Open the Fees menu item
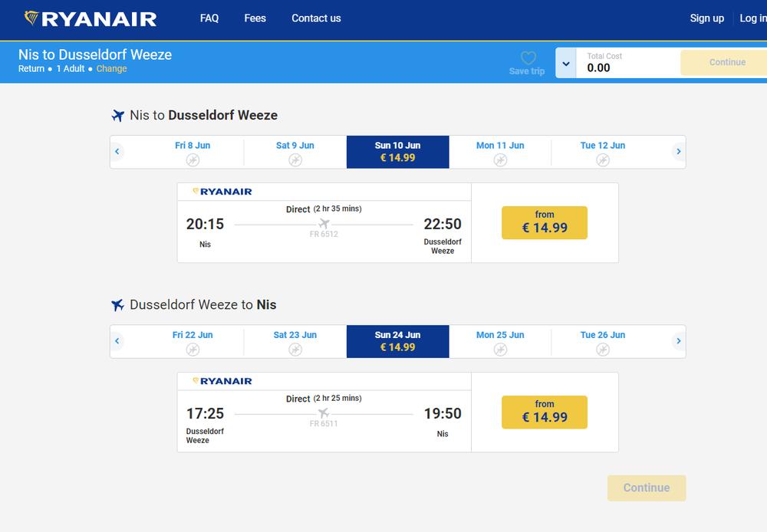 tap(255, 18)
